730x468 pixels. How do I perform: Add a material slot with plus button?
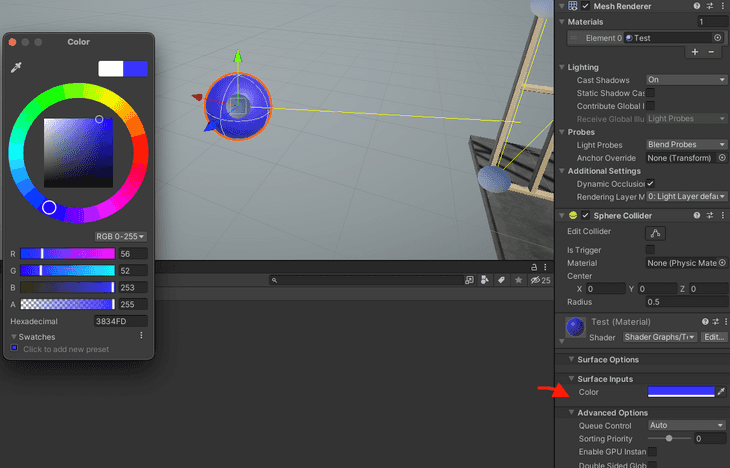[695, 52]
